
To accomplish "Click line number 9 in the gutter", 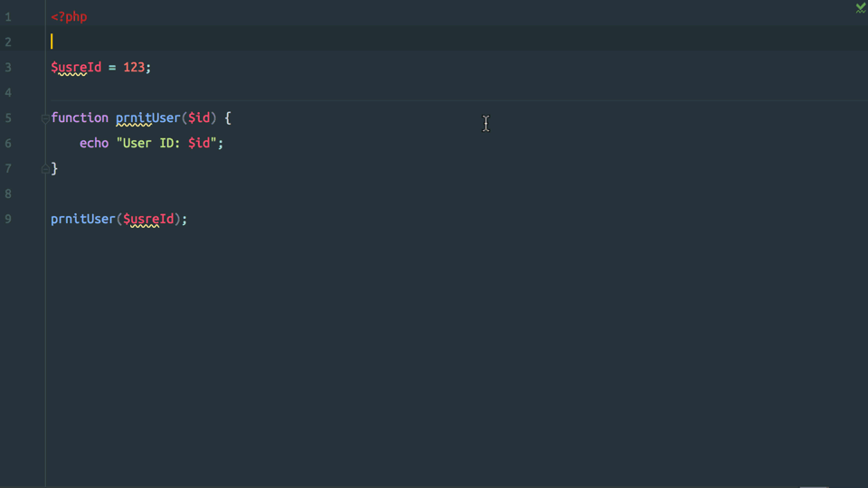I will (x=8, y=219).
